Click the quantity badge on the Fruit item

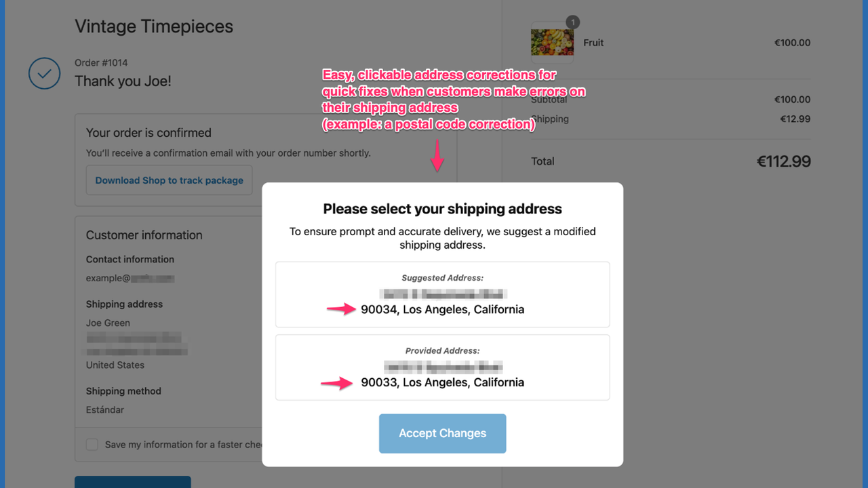tap(572, 22)
